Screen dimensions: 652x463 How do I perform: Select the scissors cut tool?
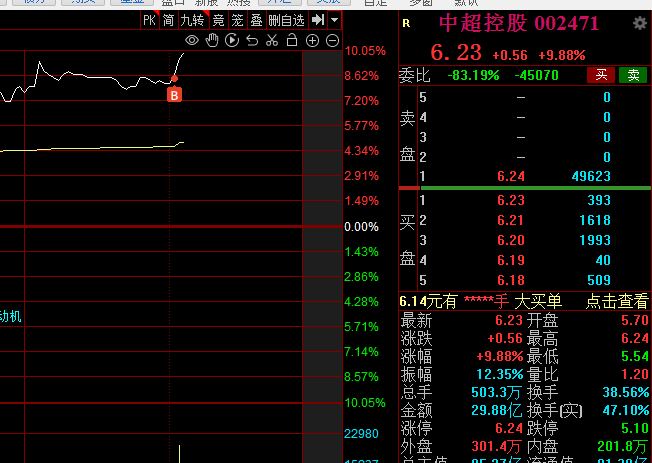pos(272,40)
